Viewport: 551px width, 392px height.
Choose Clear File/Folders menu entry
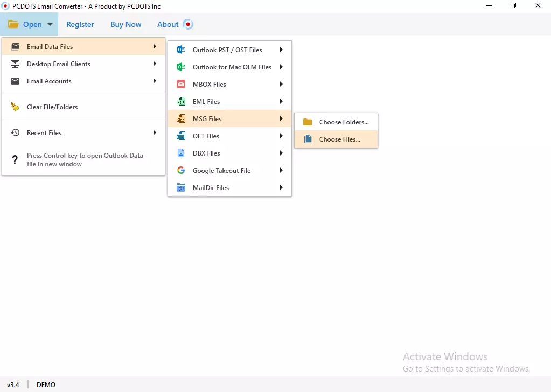(x=83, y=107)
